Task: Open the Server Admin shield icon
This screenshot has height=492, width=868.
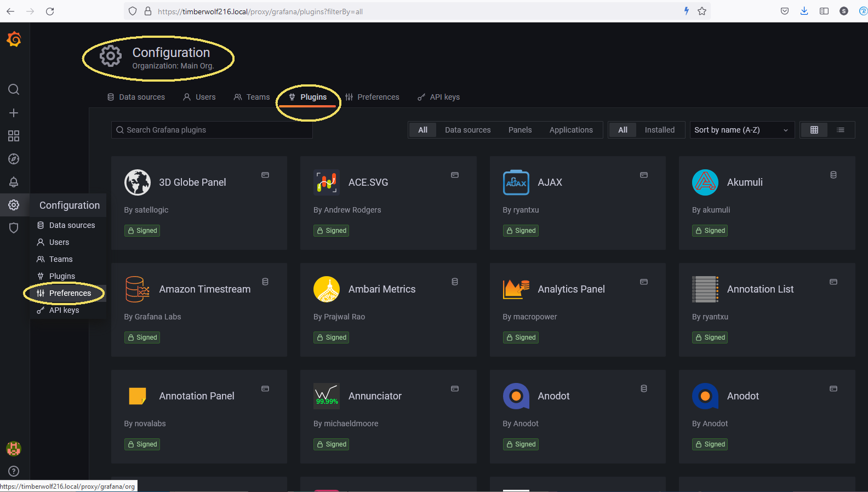Action: click(x=14, y=228)
